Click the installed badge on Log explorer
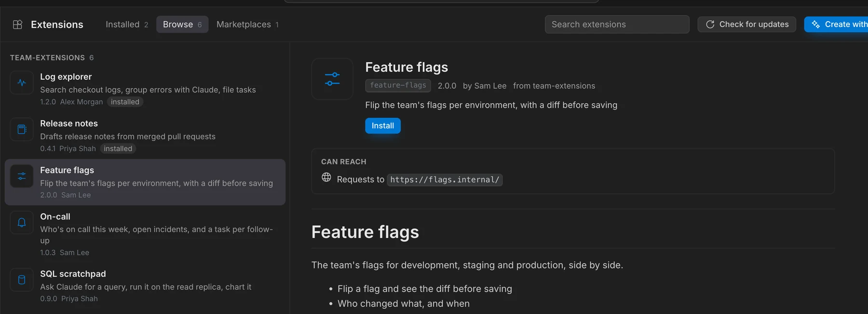Screen dimensions: 868x314 [x=125, y=102]
